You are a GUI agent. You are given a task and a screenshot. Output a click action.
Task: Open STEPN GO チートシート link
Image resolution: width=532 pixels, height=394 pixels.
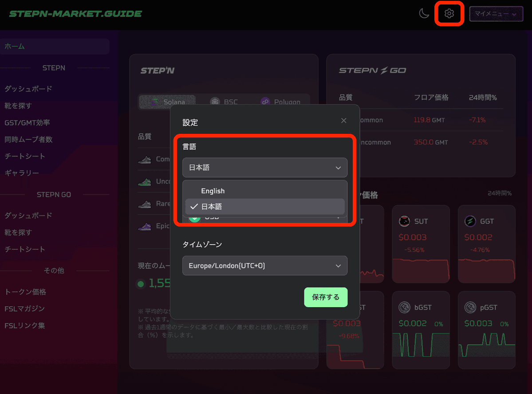coord(25,250)
